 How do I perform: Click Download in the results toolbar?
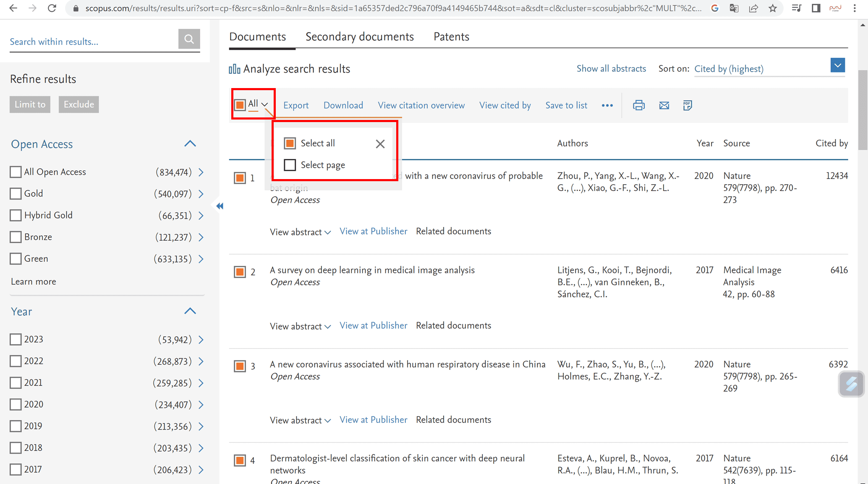[343, 105]
